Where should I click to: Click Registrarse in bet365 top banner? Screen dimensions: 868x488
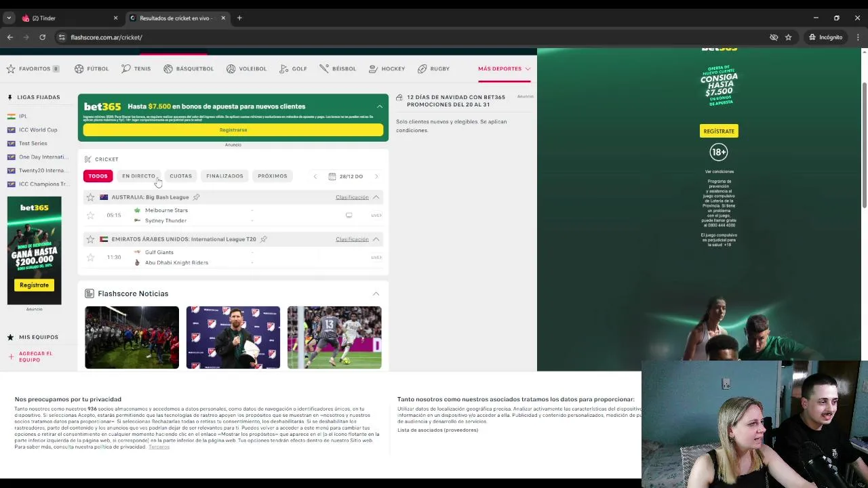(x=233, y=130)
